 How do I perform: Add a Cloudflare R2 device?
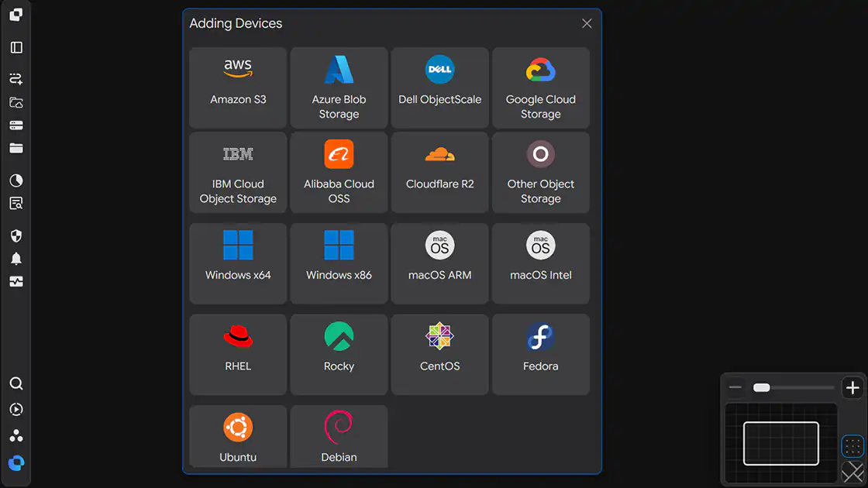pyautogui.click(x=439, y=172)
